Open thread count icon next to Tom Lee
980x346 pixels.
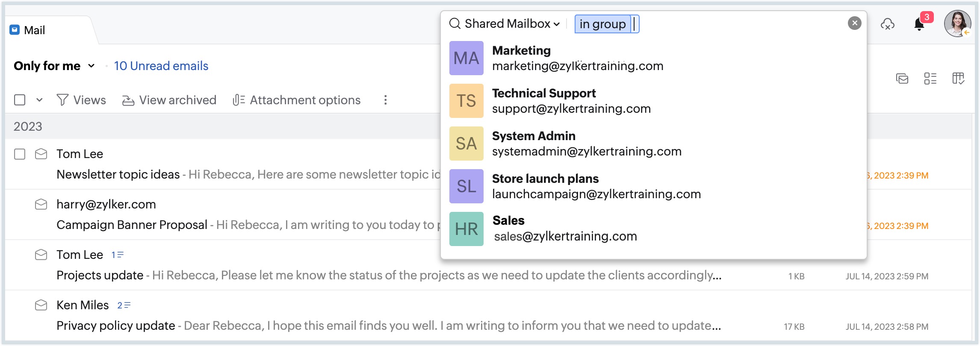point(118,255)
